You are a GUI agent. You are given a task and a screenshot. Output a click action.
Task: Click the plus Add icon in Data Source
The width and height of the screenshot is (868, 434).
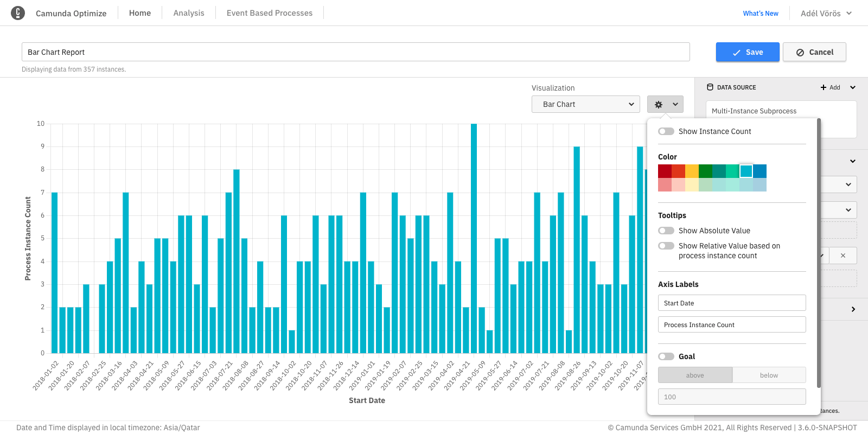tap(824, 87)
